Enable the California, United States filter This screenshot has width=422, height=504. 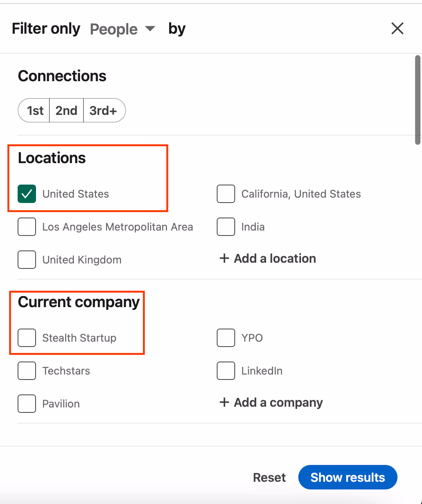pyautogui.click(x=226, y=194)
